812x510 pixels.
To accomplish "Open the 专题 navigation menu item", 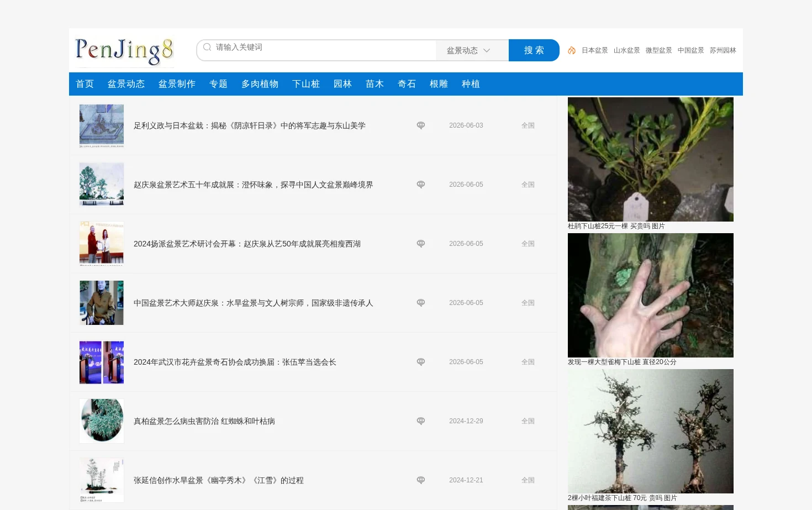I will [219, 84].
